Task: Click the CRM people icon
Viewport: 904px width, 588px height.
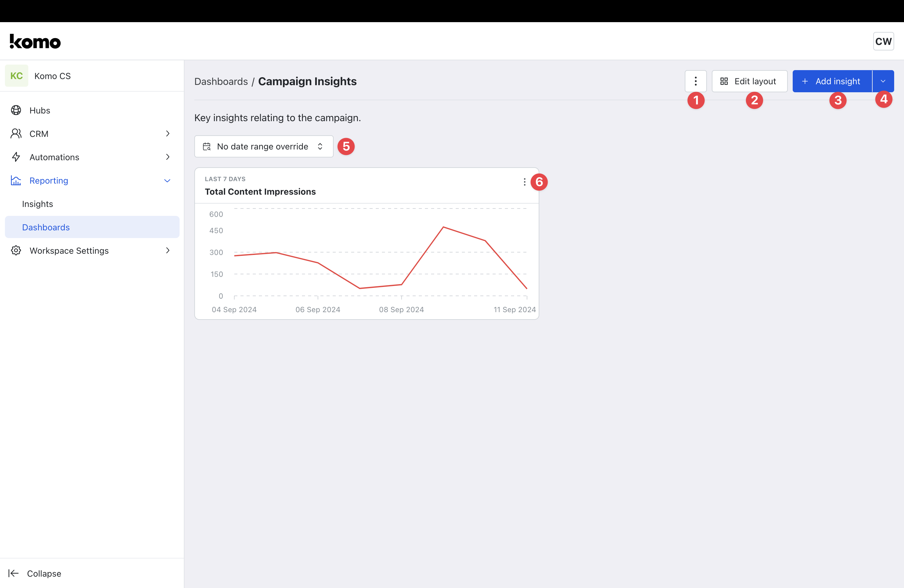Action: click(16, 134)
